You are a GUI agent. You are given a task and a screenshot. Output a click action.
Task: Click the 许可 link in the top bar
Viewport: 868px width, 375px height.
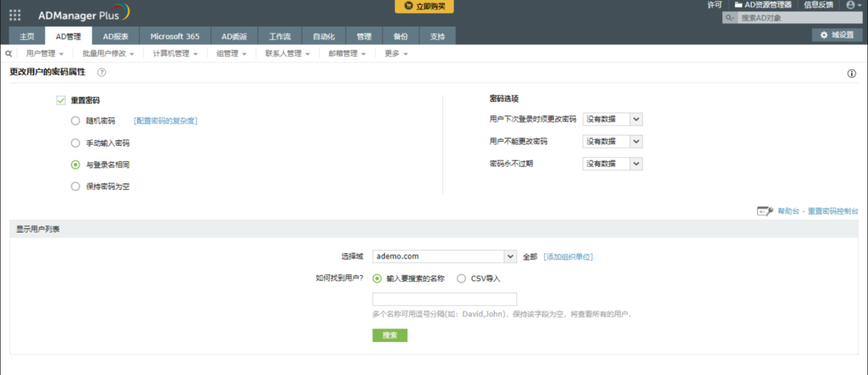pyautogui.click(x=715, y=4)
